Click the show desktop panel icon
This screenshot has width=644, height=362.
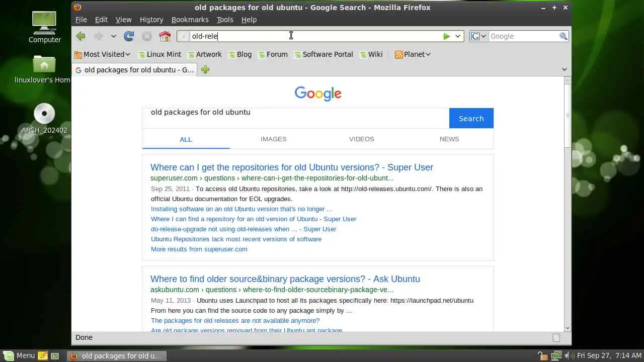43,355
